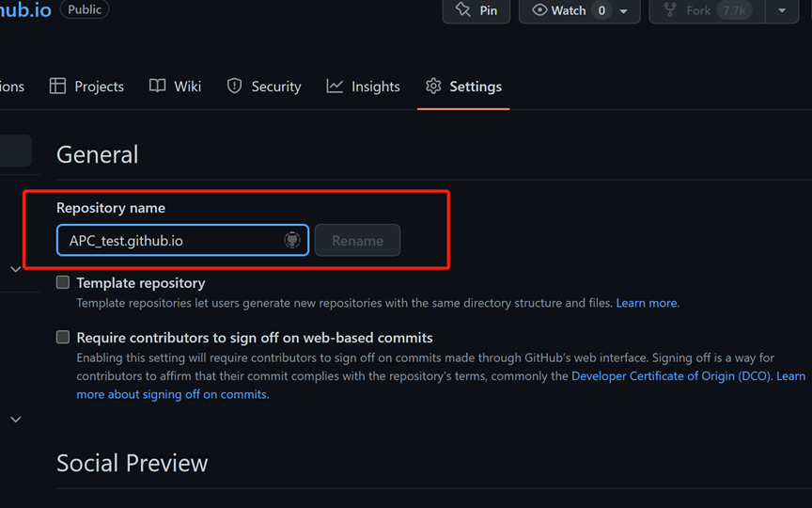
Task: Click the Public visibility badge
Action: click(x=85, y=9)
